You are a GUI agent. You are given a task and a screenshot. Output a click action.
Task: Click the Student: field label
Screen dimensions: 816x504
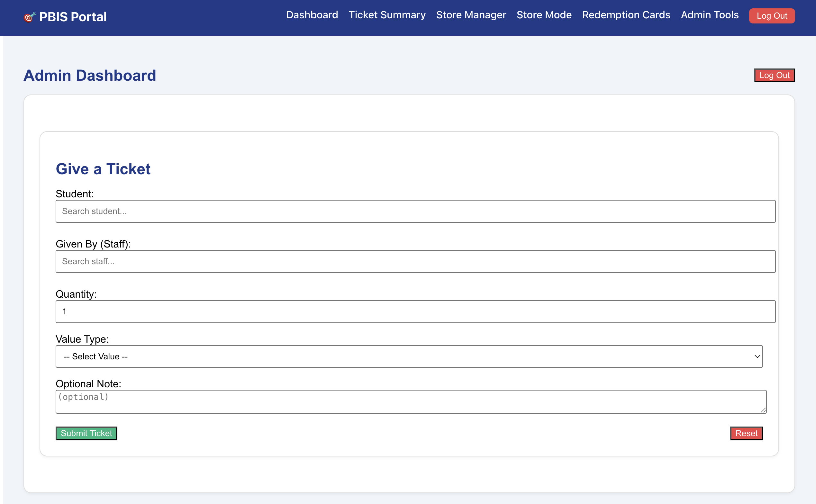pyautogui.click(x=75, y=194)
